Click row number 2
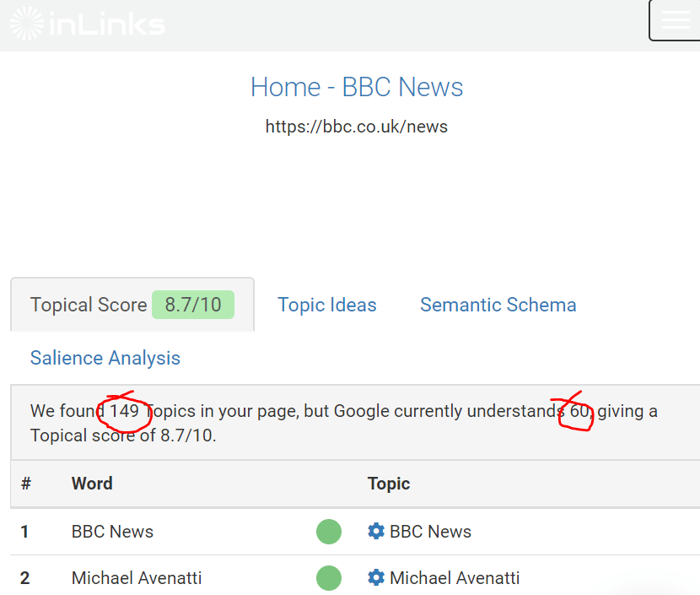 pos(25,577)
